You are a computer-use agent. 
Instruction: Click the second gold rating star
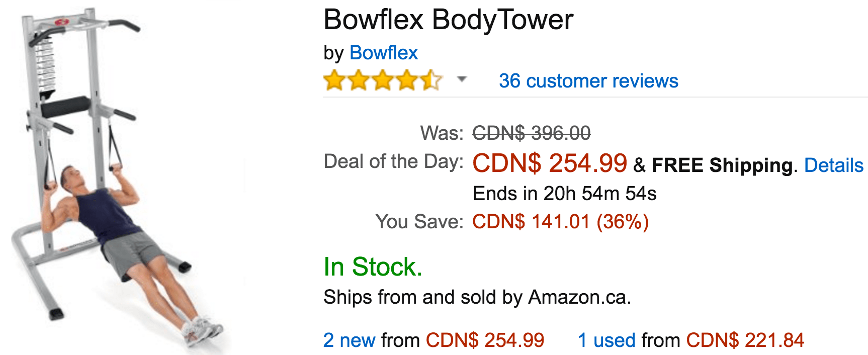click(x=359, y=80)
